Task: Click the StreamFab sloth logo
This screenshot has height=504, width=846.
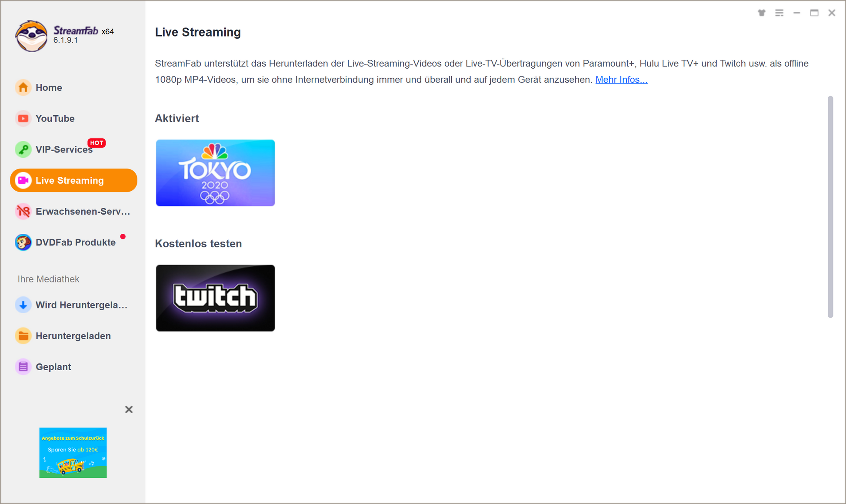Action: (x=31, y=36)
